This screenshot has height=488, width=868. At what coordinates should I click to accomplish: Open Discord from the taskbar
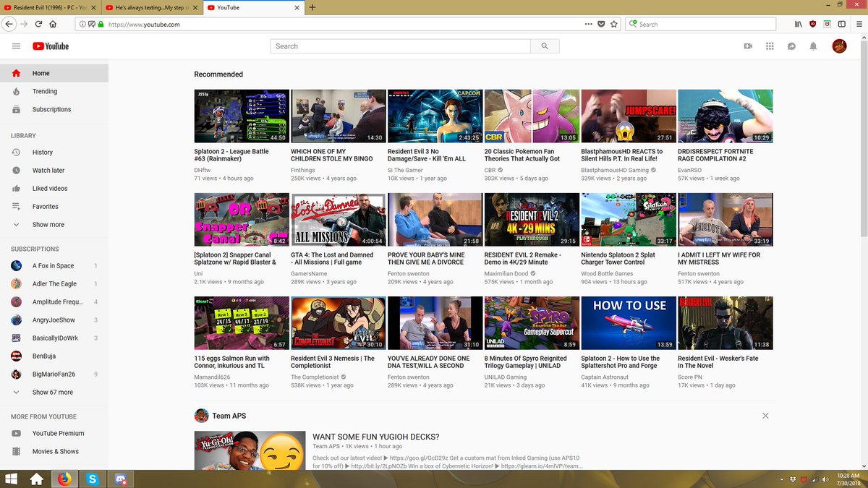pyautogui.click(x=120, y=479)
